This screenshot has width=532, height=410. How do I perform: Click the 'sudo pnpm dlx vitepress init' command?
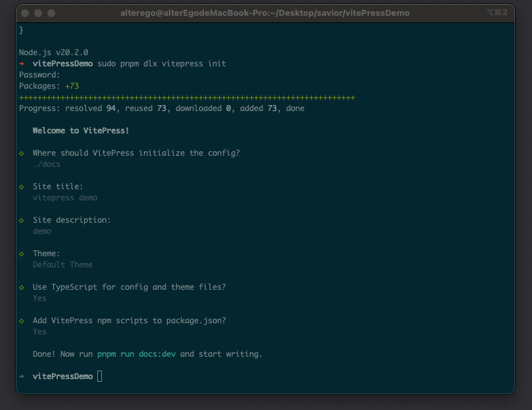[x=162, y=64]
